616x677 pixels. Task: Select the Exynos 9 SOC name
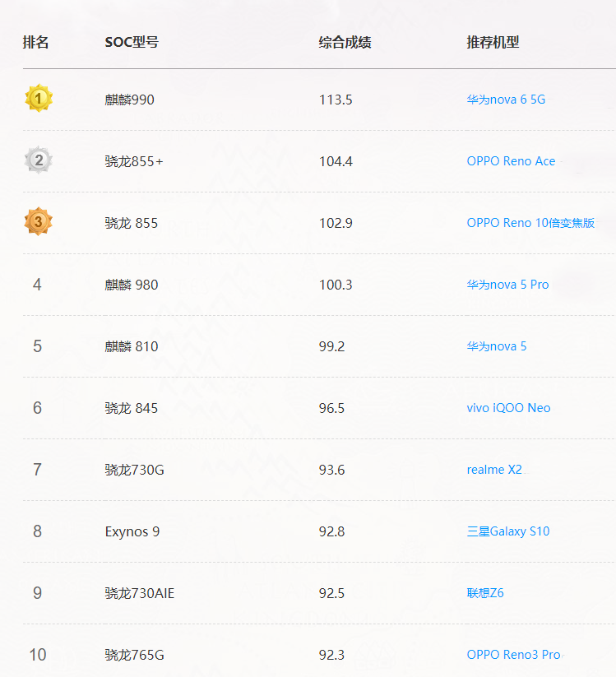coord(132,531)
